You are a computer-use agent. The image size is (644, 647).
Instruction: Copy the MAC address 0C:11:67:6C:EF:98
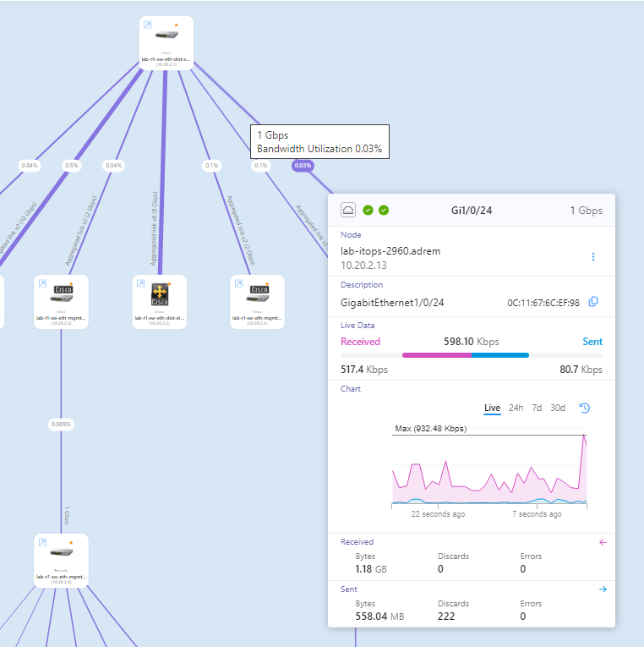click(x=593, y=302)
